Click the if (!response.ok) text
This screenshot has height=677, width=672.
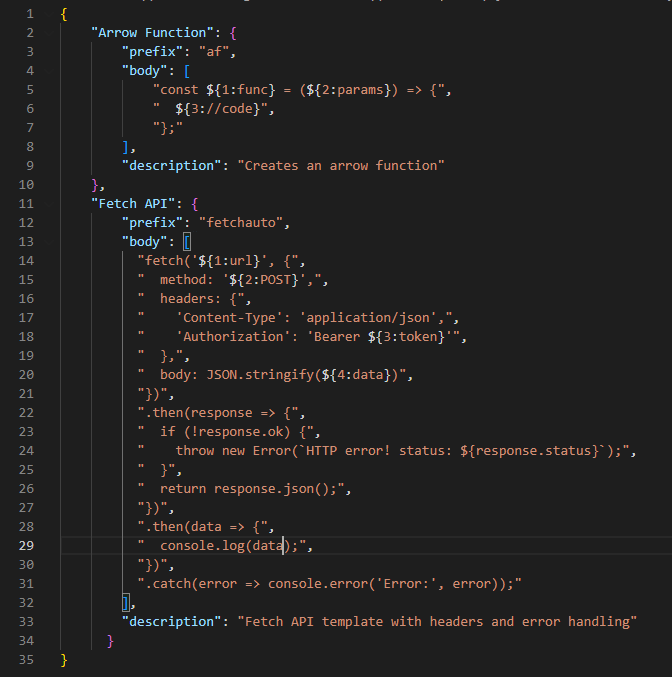pos(225,432)
